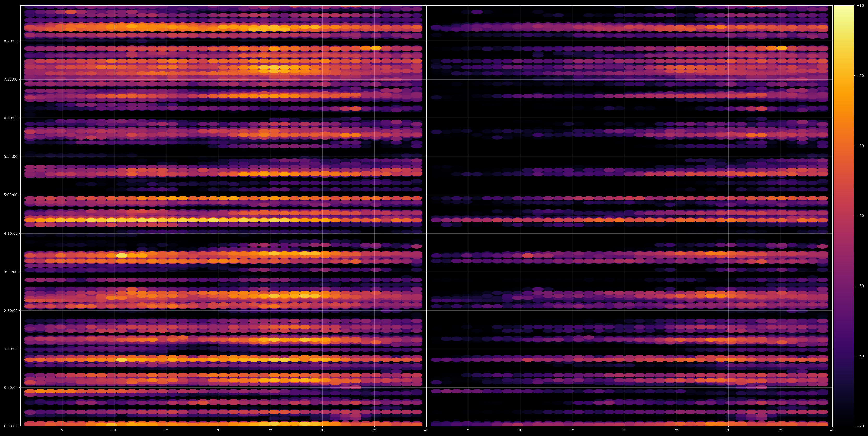Select x-axis tick 30 of the right heatmap

point(728,430)
